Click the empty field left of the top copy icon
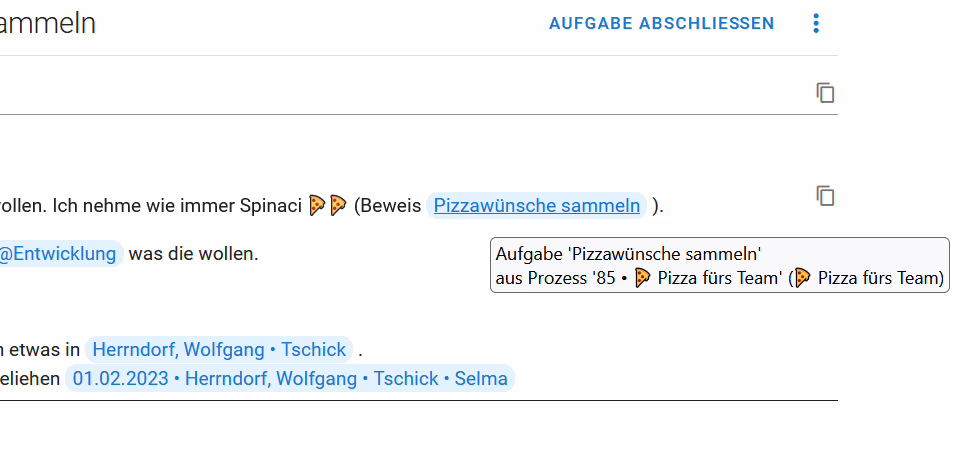This screenshot has width=960, height=450. point(404,92)
